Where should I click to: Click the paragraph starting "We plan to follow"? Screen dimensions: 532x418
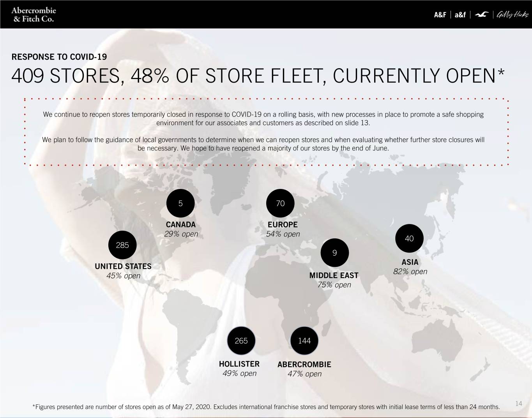tap(263, 144)
